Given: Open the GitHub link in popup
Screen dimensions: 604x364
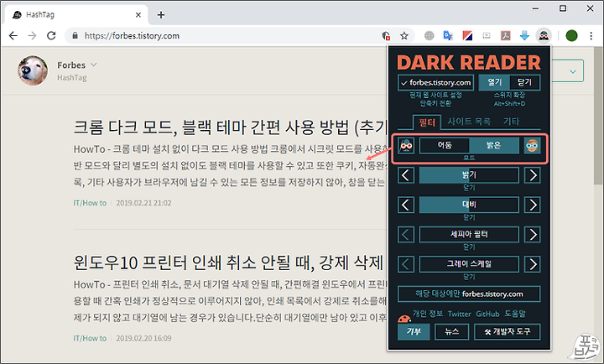Looking at the screenshot, I should (x=487, y=314).
